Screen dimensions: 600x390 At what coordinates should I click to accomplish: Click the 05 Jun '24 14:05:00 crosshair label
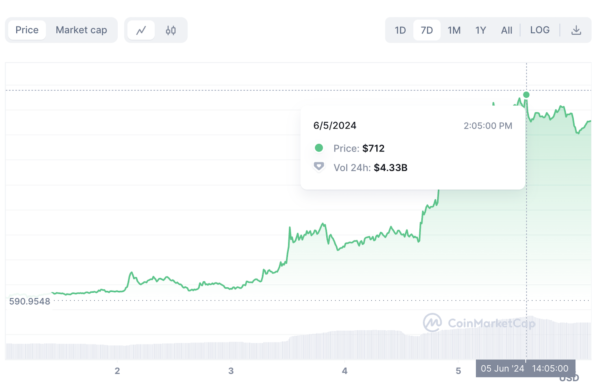(525, 368)
